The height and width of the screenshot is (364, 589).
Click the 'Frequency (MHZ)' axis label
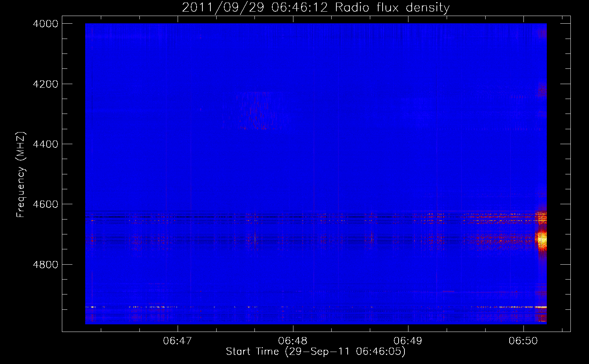click(x=21, y=175)
